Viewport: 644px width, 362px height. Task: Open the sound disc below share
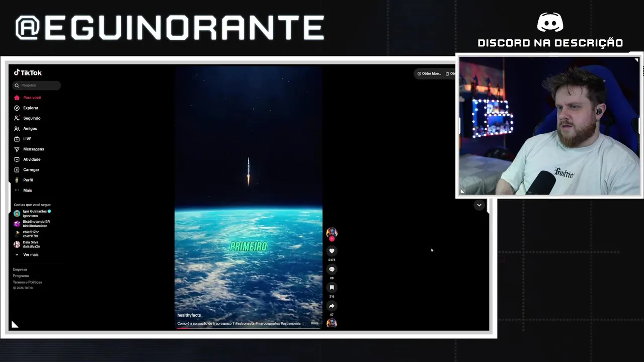pos(332,323)
